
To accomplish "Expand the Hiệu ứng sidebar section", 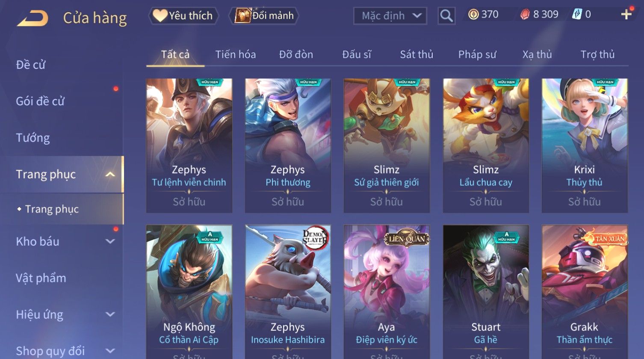I will tap(110, 314).
